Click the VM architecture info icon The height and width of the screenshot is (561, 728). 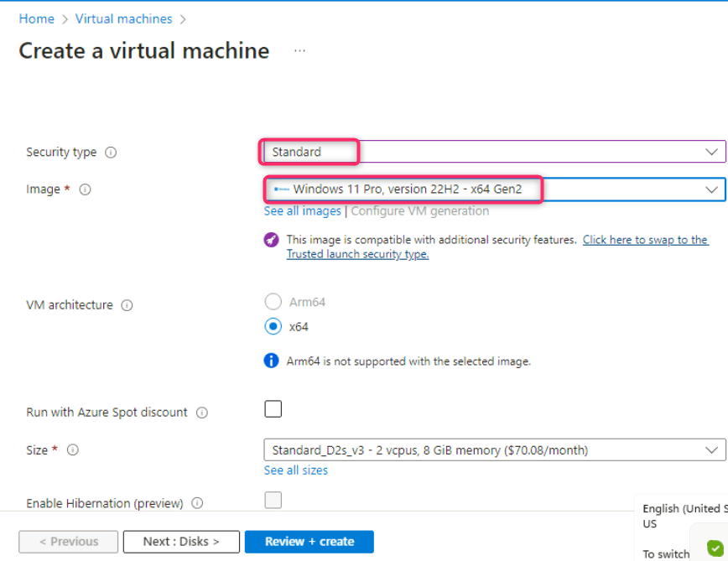click(x=127, y=305)
